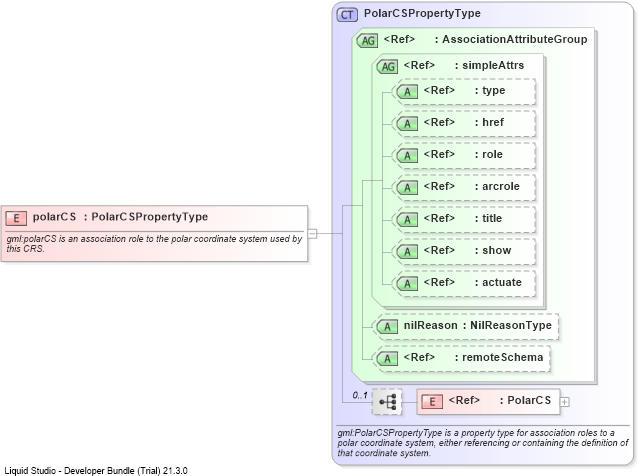Select the ': PolarCS' reference text
638x476 pixels.
point(525,400)
